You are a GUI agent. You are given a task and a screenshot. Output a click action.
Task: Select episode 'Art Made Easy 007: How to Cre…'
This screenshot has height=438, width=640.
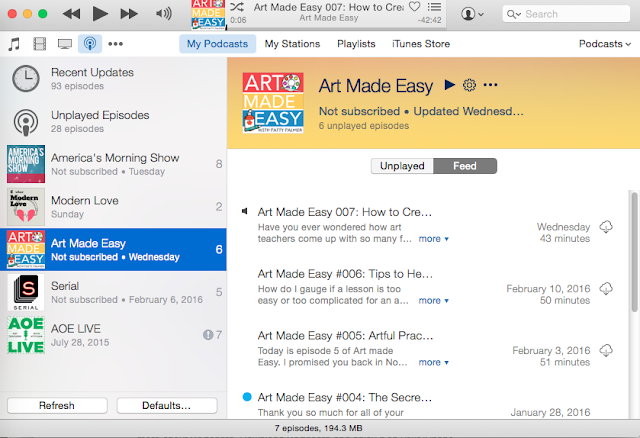click(x=344, y=212)
